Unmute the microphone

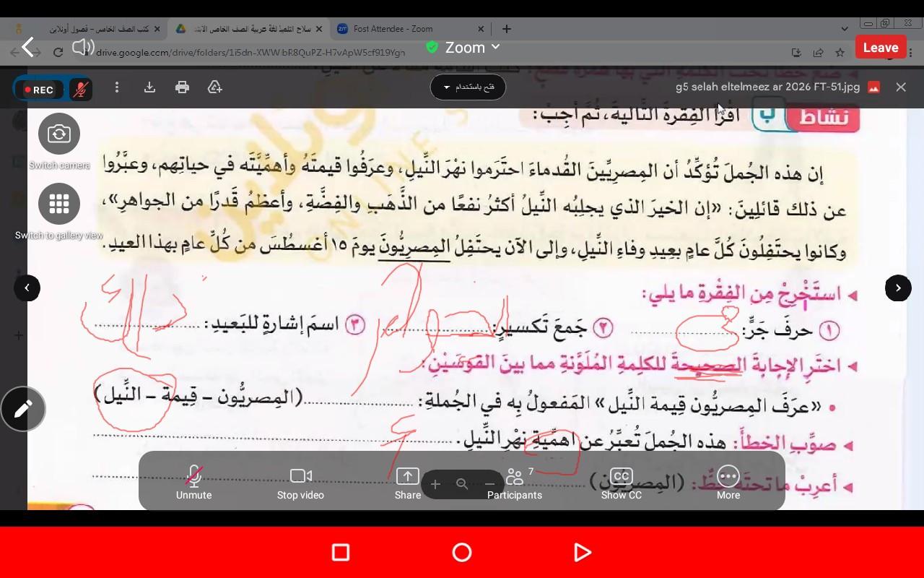pyautogui.click(x=193, y=482)
